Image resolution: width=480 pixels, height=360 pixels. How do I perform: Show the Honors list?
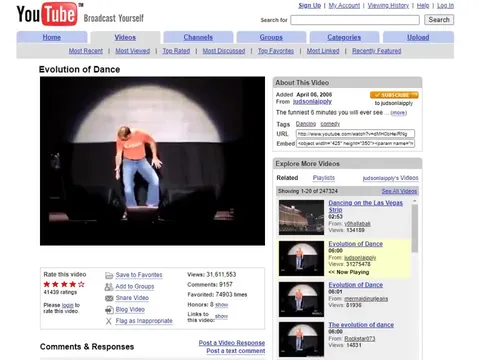tap(222, 305)
